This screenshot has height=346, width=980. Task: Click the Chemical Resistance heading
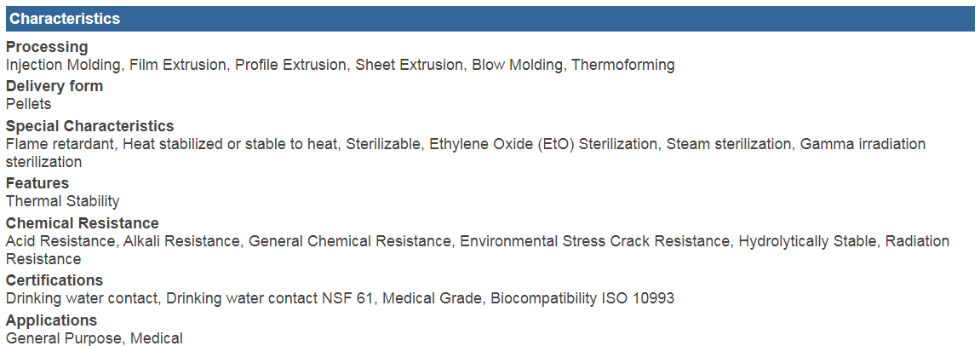(x=83, y=223)
